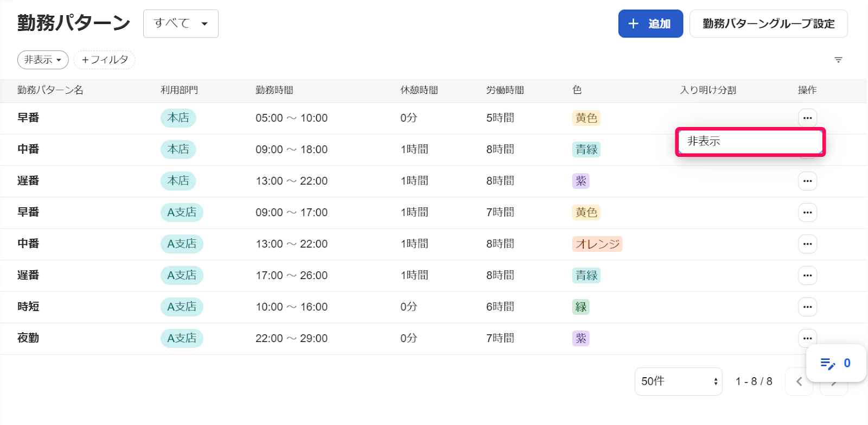This screenshot has width=868, height=425.
Task: Click the 勤務時間 column header
Action: click(275, 90)
